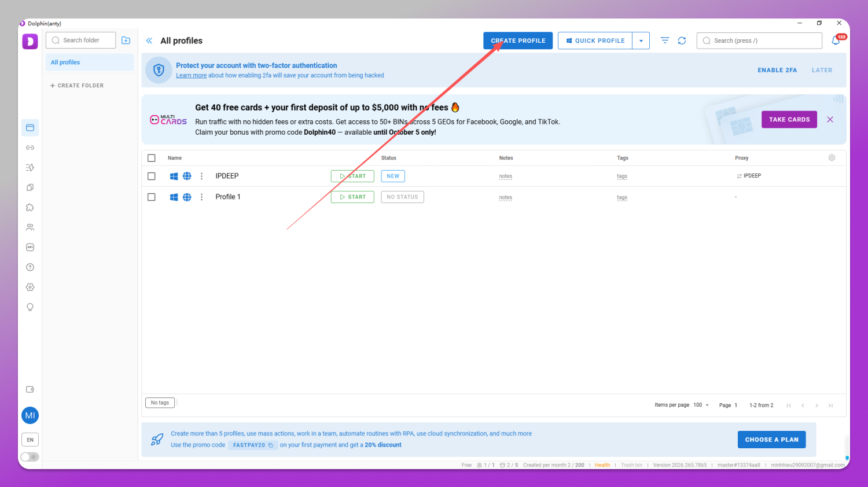Open the notifications bell
Viewport: 868px width, 487px height.
836,40
